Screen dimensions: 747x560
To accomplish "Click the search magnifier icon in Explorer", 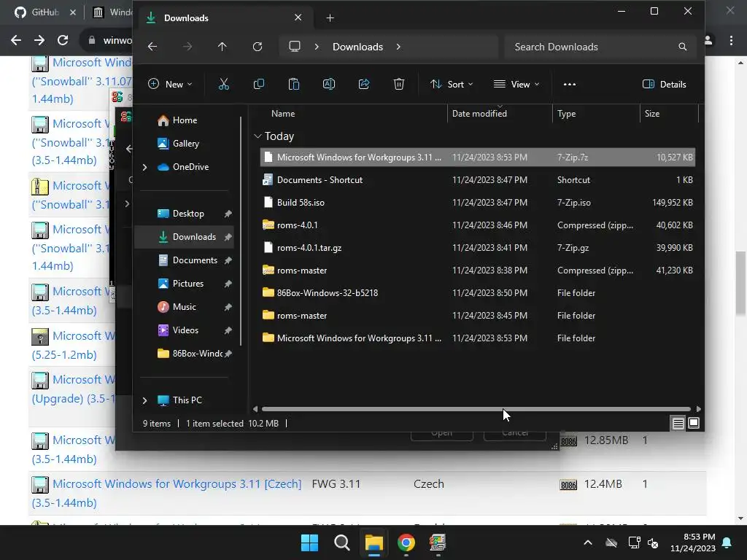I will pyautogui.click(x=682, y=47).
